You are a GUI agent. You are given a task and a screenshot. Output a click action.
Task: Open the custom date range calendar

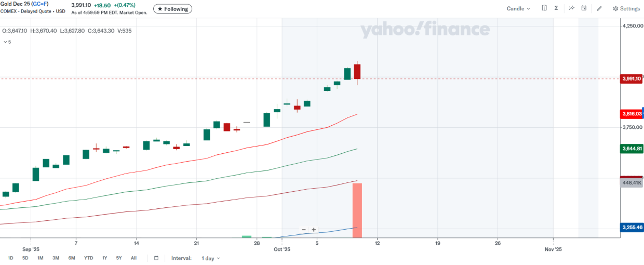point(156,258)
